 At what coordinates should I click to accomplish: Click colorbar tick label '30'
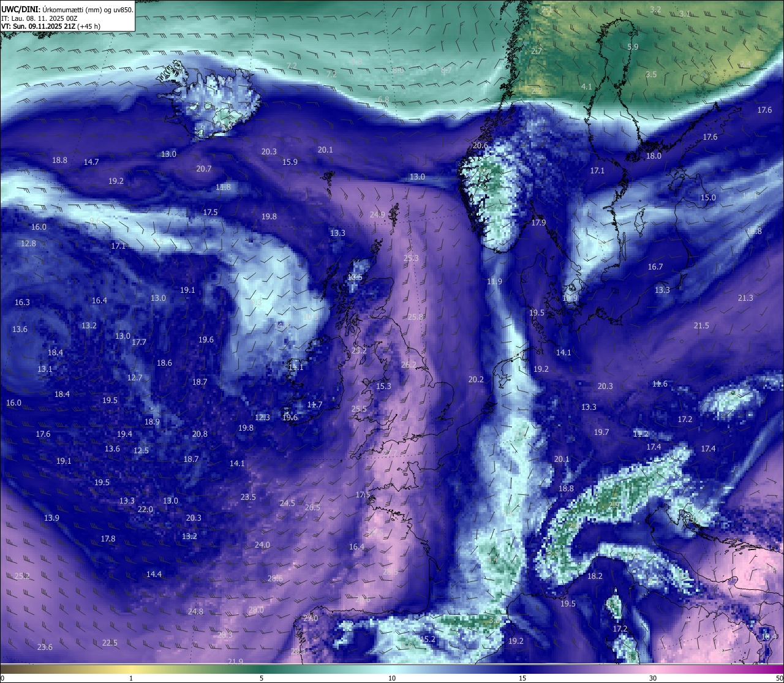(653, 678)
